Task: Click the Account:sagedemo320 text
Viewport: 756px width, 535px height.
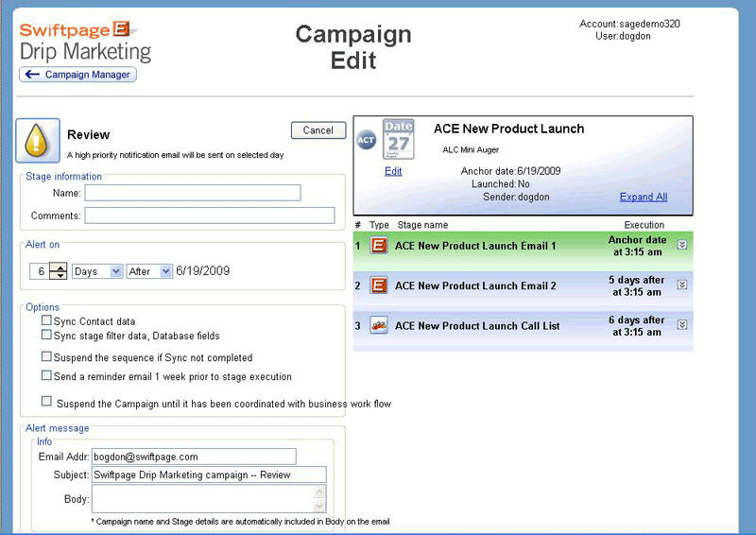Action: pos(629,24)
